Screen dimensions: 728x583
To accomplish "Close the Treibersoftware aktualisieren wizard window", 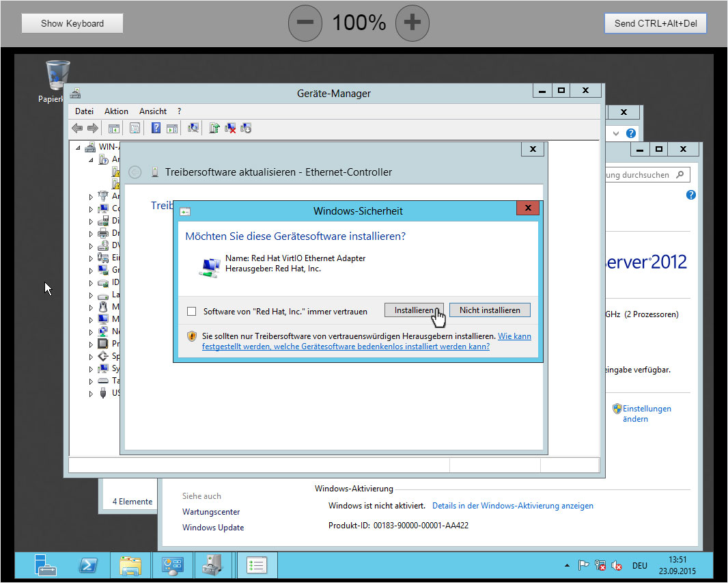I will point(533,149).
